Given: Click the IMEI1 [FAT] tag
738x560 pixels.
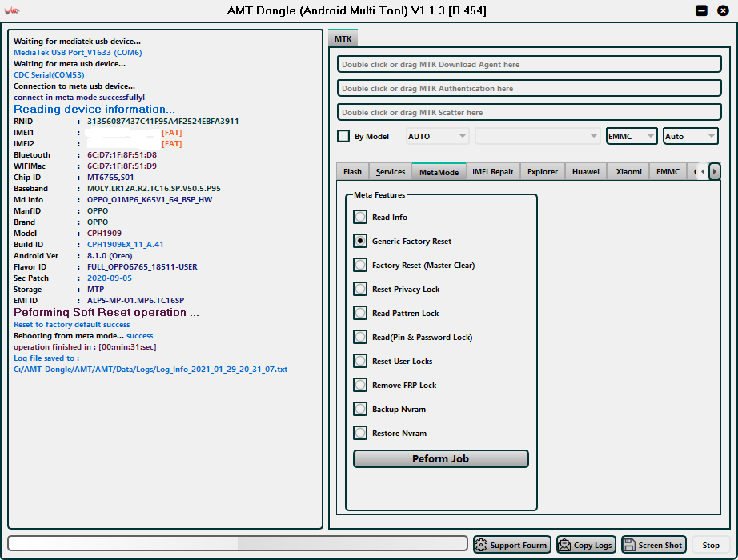Looking at the screenshot, I should coord(172,133).
